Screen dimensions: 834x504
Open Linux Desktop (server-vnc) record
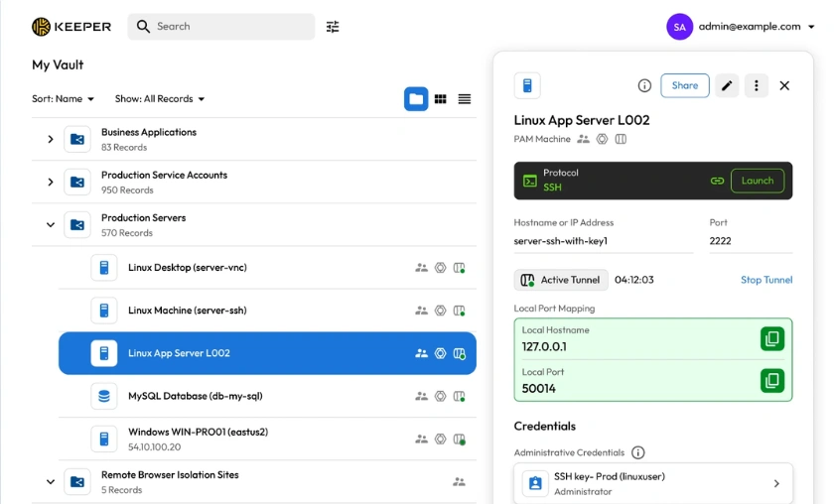click(x=267, y=268)
